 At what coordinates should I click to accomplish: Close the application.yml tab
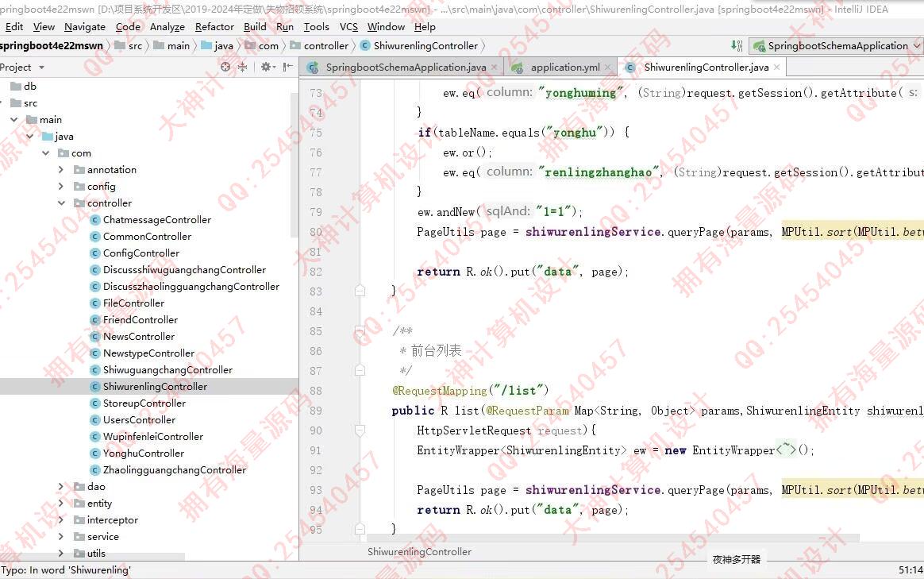(x=607, y=68)
